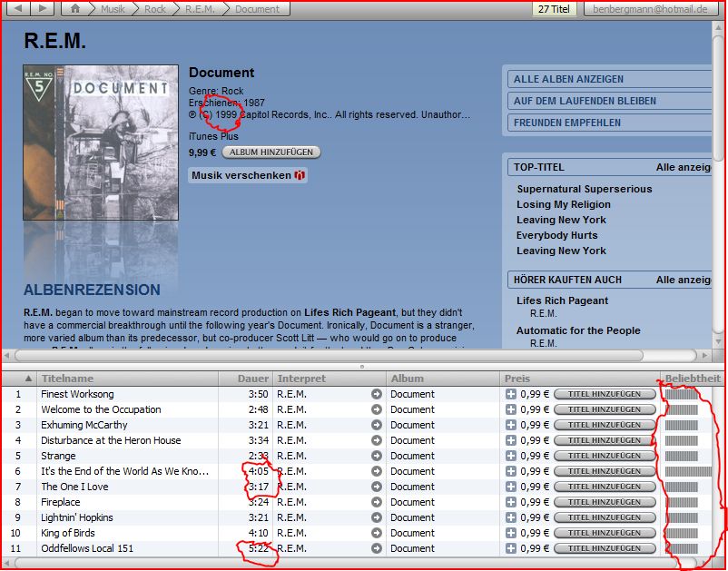This screenshot has height=571, width=728.
Task: Click the 27 Titel count indicator
Action: 554,9
